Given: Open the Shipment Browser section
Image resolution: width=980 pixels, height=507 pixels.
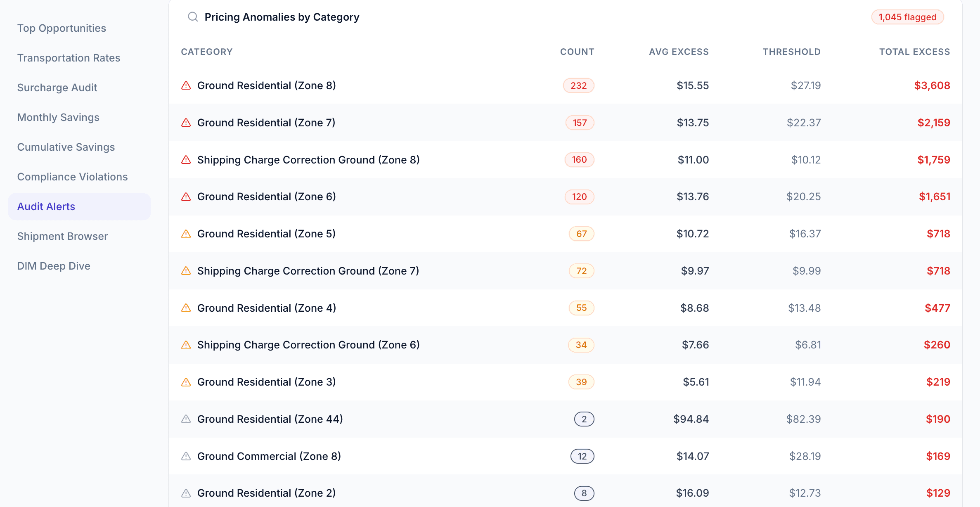Looking at the screenshot, I should click(x=62, y=236).
